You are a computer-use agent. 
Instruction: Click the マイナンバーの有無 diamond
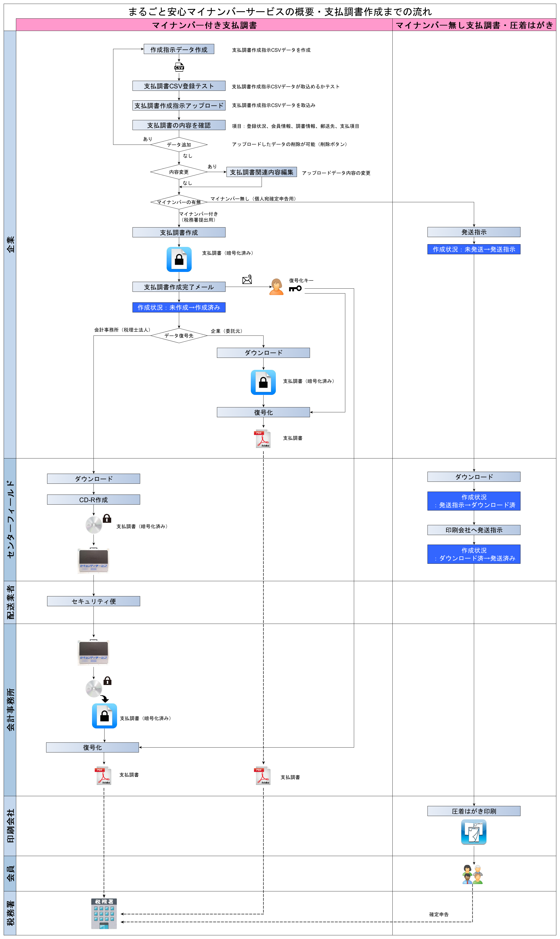click(179, 202)
